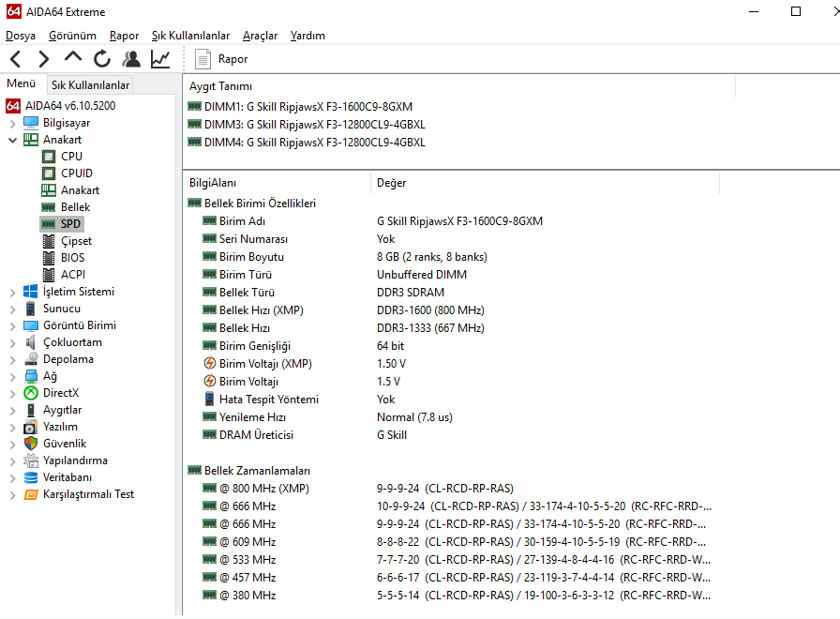840x619 pixels.
Task: Open the Dosya menu
Action: coord(21,36)
